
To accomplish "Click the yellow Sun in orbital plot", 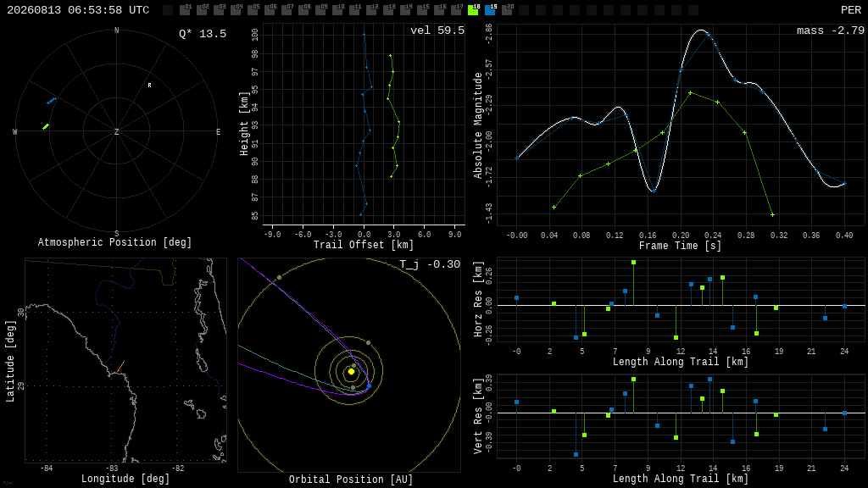I will [x=351, y=372].
